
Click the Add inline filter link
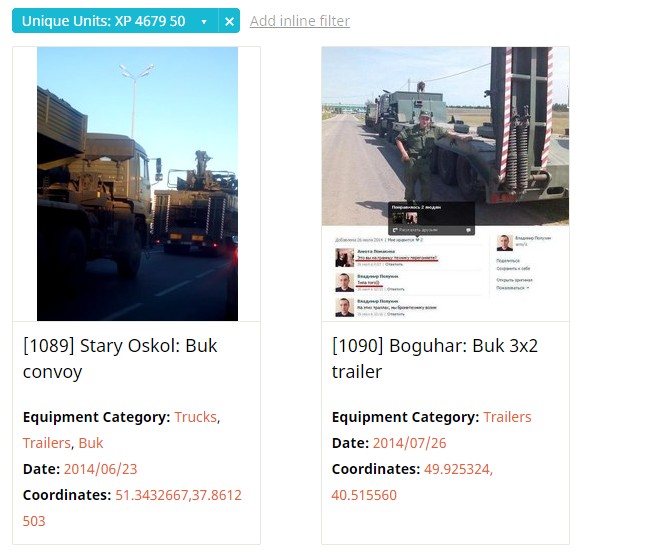pyautogui.click(x=300, y=21)
